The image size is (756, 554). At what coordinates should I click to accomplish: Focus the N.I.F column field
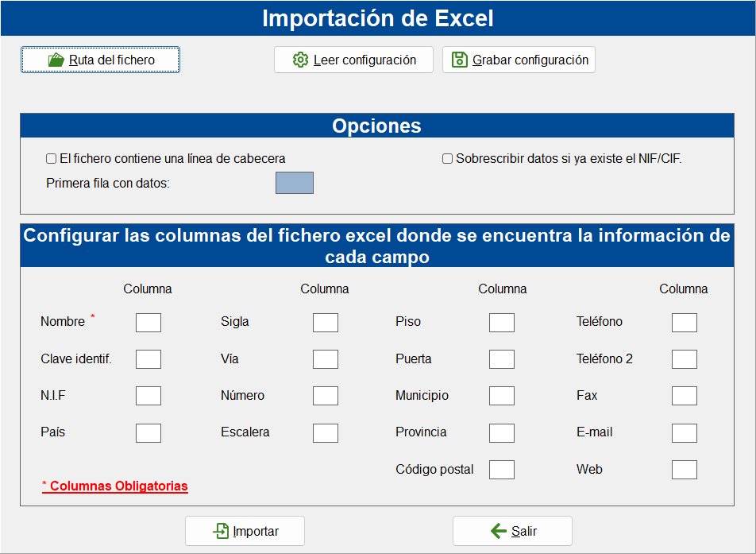(x=148, y=396)
